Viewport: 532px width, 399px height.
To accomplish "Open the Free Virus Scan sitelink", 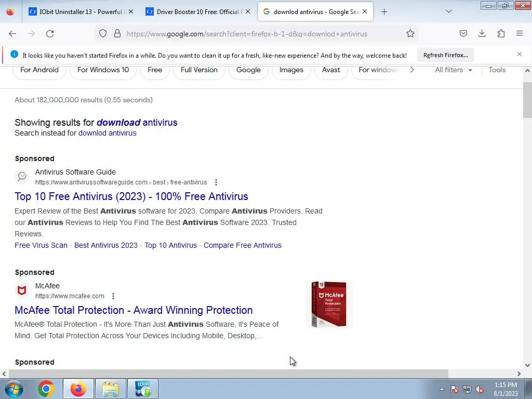I will point(41,245).
